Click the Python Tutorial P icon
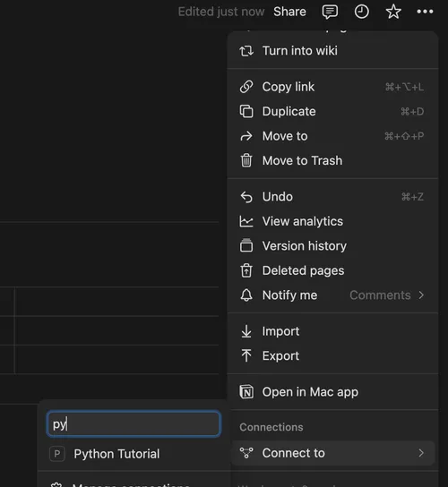Viewport: 448px width, 487px height. tap(57, 454)
